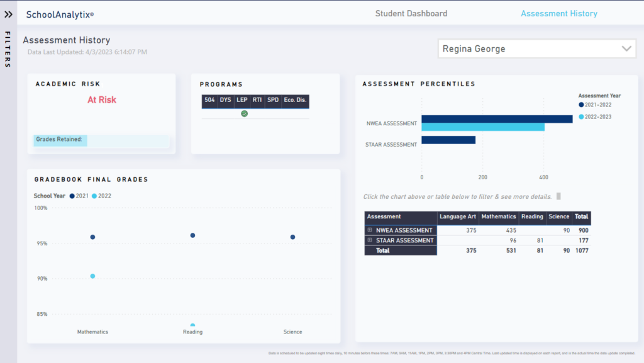This screenshot has height=363, width=644.
Task: Expand the STAAR ASSESSMENT table row
Action: [x=370, y=240]
